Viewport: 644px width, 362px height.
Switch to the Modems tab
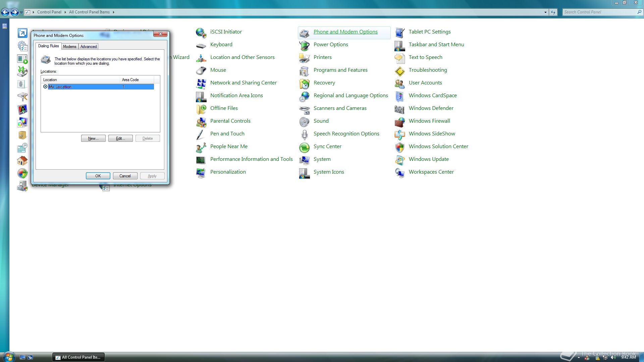pos(69,47)
